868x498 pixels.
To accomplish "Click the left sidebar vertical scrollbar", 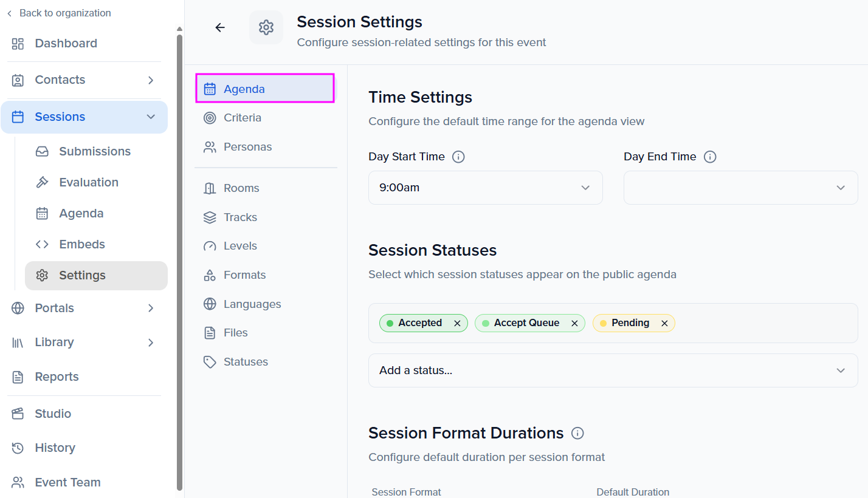I will [x=179, y=261].
